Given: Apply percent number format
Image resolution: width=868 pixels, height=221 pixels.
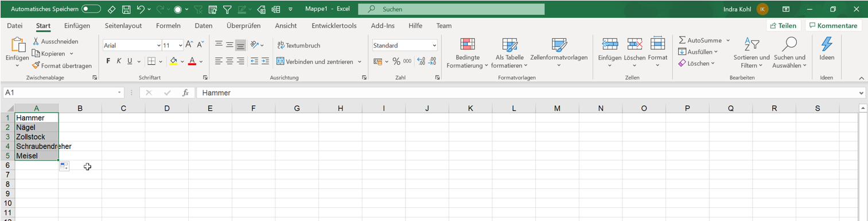Looking at the screenshot, I should coord(396,61).
